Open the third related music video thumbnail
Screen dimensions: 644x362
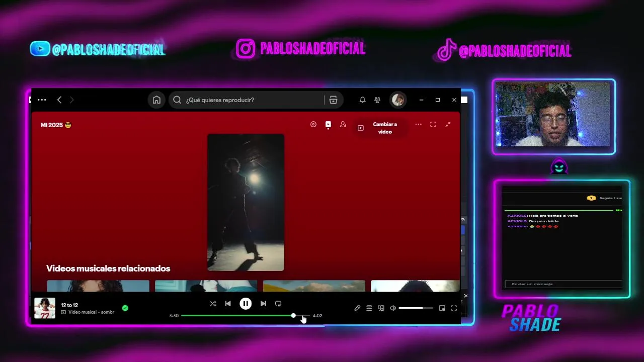pyautogui.click(x=314, y=286)
